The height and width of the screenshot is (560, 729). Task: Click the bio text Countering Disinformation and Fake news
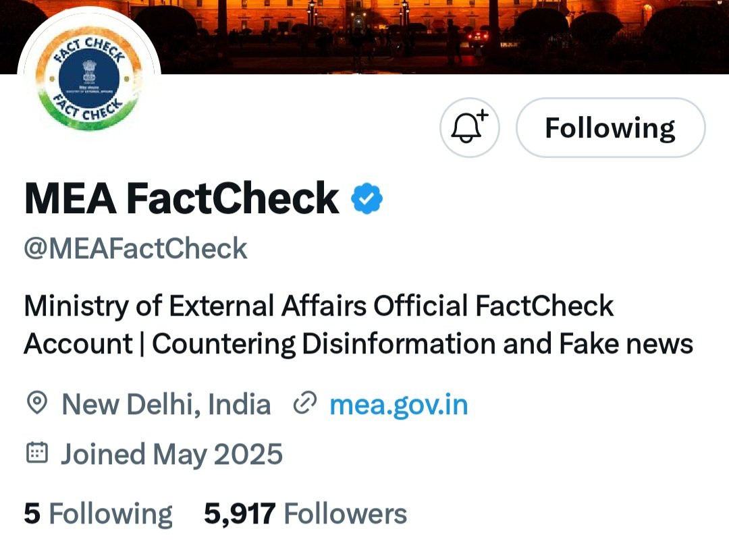pos(422,344)
